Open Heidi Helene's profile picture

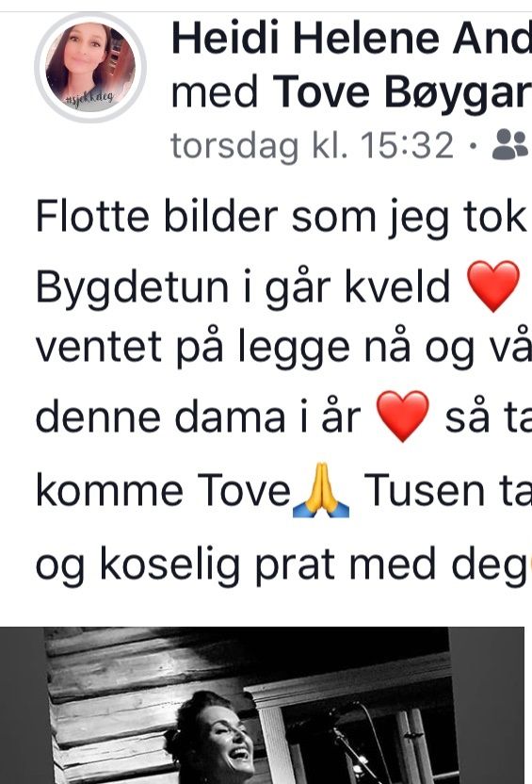(x=90, y=68)
